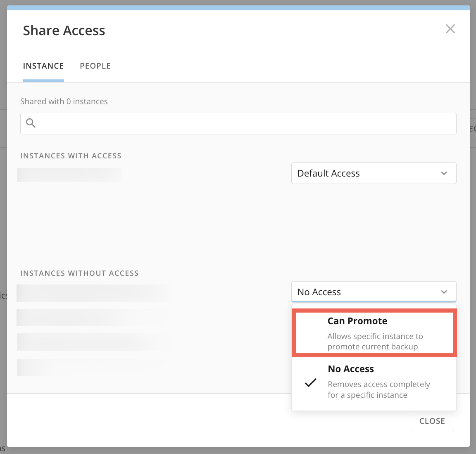Click the CLOSE button
Image resolution: width=476 pixels, height=454 pixels.
coord(432,421)
